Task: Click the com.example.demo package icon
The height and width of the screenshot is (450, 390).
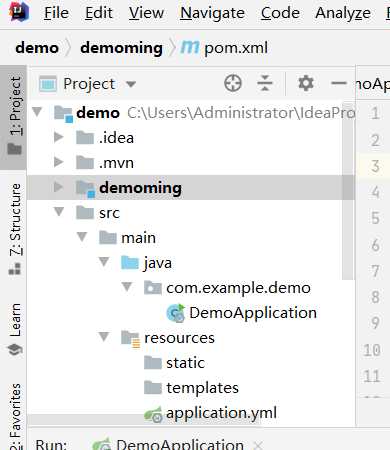Action: (x=153, y=287)
